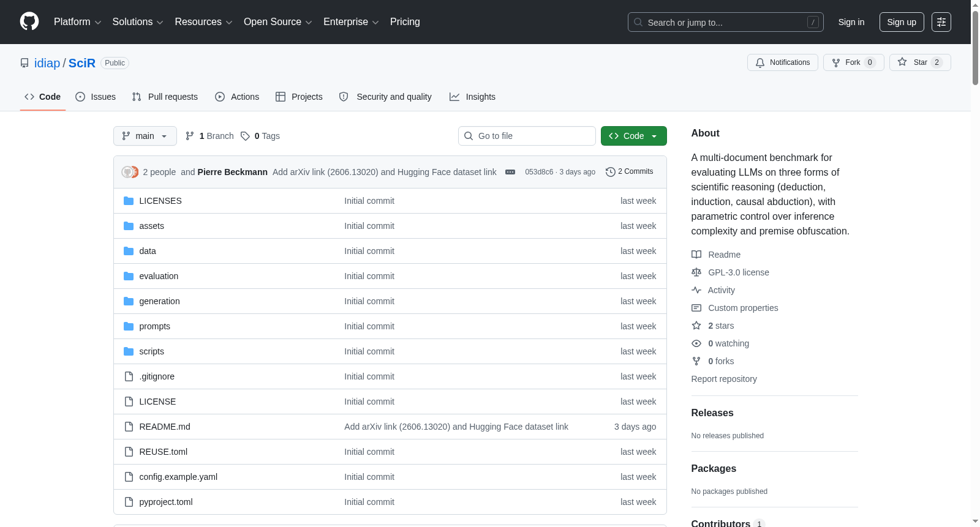The height and width of the screenshot is (527, 980).
Task: Expand the Solutions menu
Action: coord(138,22)
